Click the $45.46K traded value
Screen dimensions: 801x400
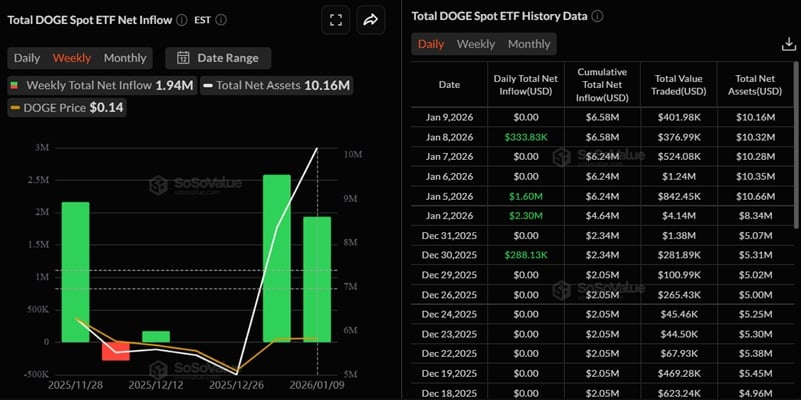(x=679, y=314)
